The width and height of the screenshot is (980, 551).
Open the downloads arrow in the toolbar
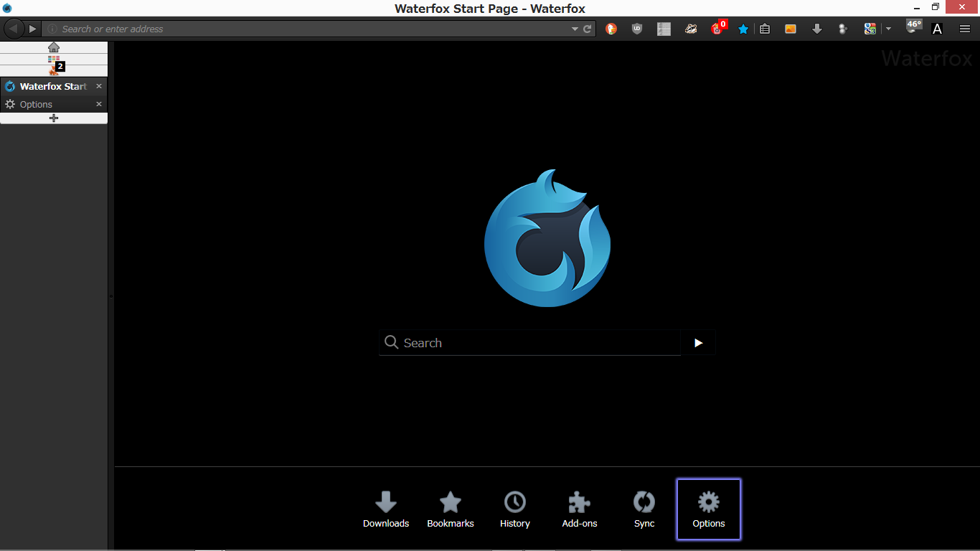point(816,29)
